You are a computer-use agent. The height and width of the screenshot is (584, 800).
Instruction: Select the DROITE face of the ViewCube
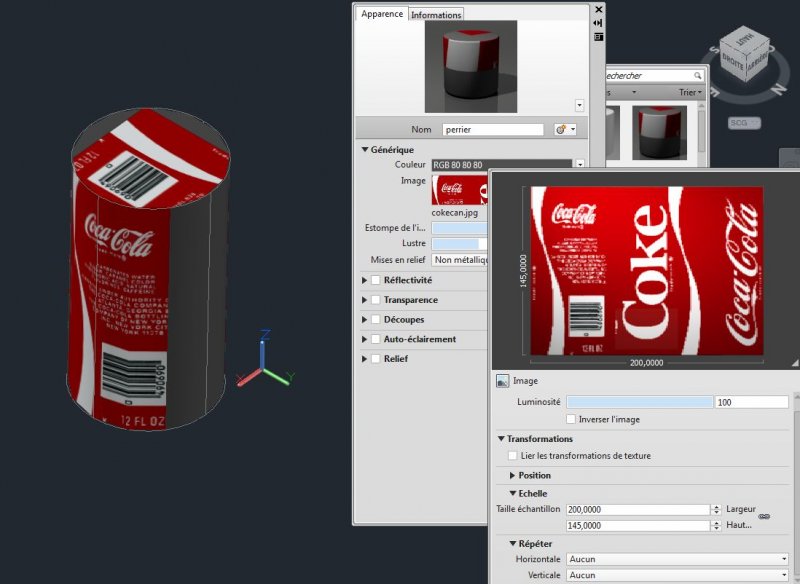click(x=733, y=61)
